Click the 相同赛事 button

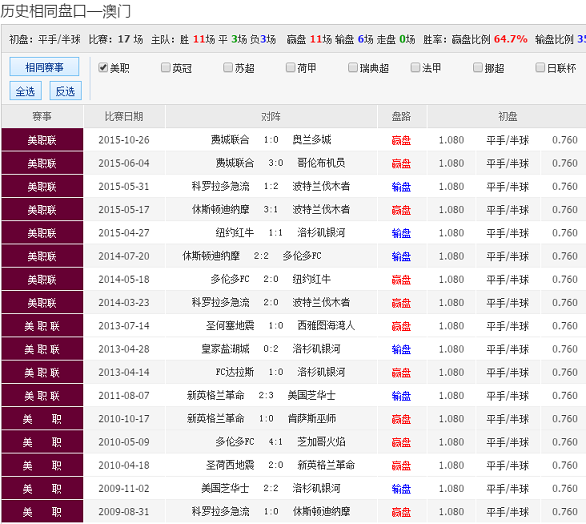tap(44, 67)
